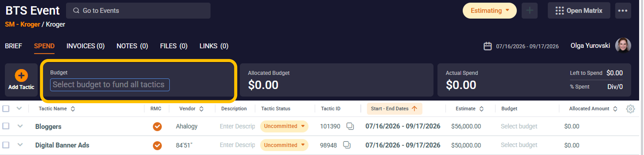Open column settings with the gear icon

pyautogui.click(x=631, y=109)
